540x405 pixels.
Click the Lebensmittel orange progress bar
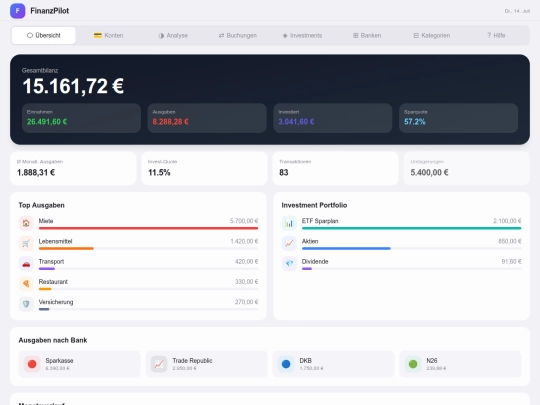pos(66,249)
